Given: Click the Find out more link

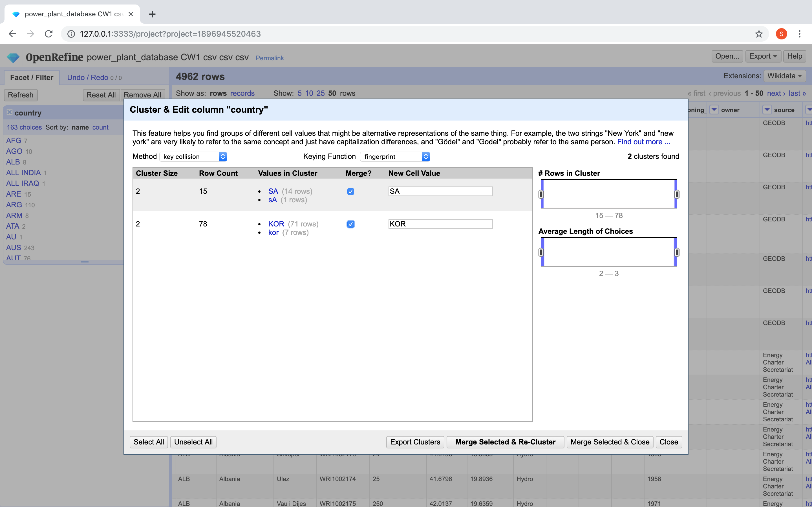Looking at the screenshot, I should tap(643, 142).
